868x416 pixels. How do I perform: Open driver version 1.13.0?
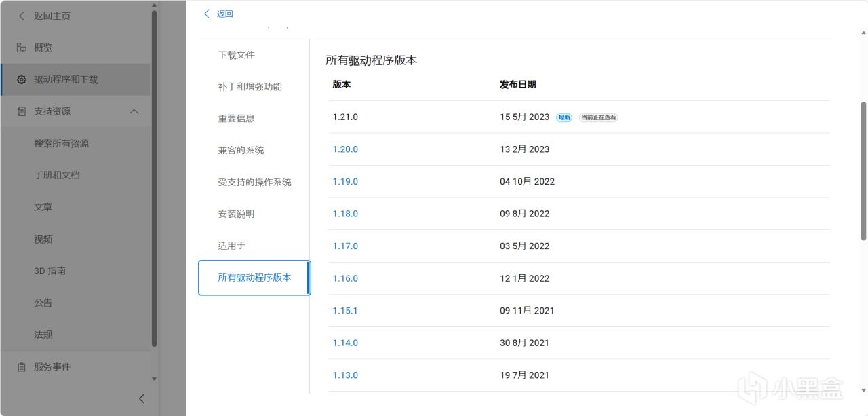point(345,375)
